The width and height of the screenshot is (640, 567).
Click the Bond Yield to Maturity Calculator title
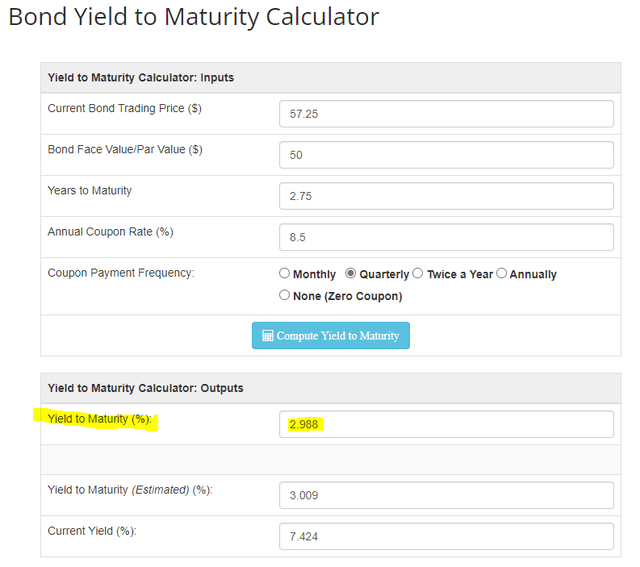point(194,17)
